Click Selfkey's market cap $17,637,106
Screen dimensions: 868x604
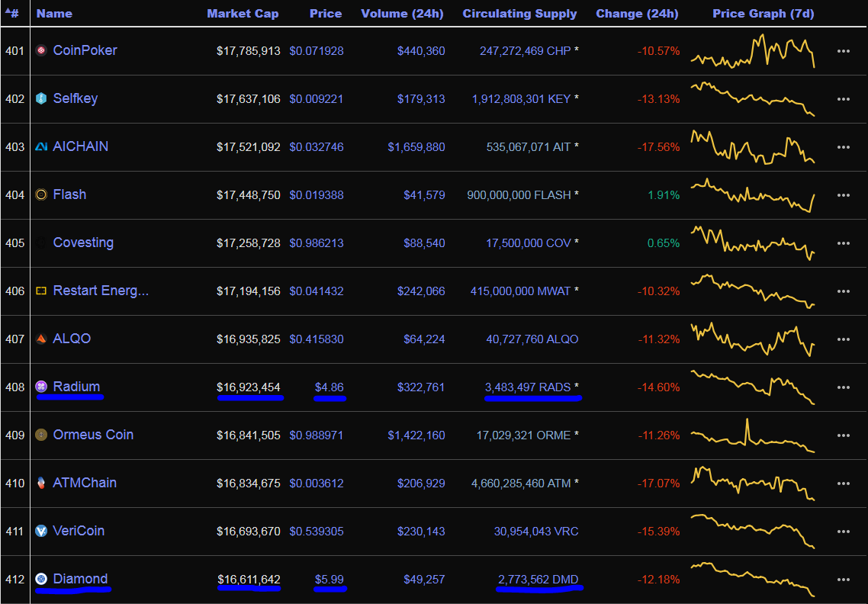pyautogui.click(x=249, y=99)
